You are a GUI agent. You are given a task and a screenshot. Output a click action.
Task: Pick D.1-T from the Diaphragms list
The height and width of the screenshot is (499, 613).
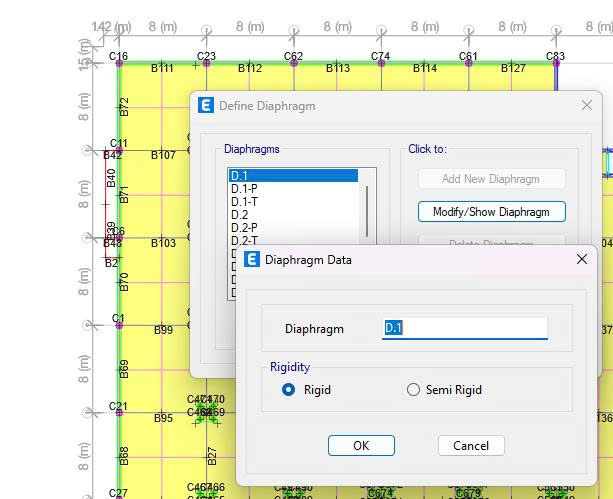[245, 202]
